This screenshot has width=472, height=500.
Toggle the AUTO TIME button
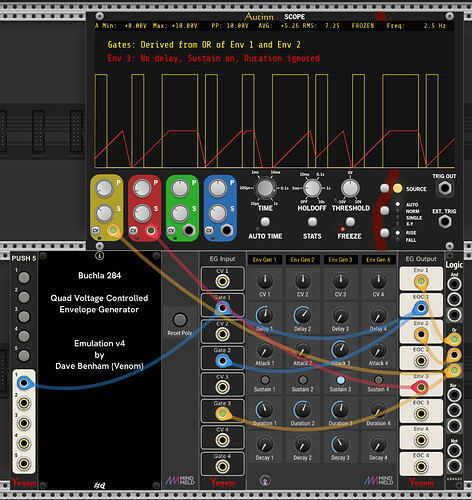tap(265, 222)
